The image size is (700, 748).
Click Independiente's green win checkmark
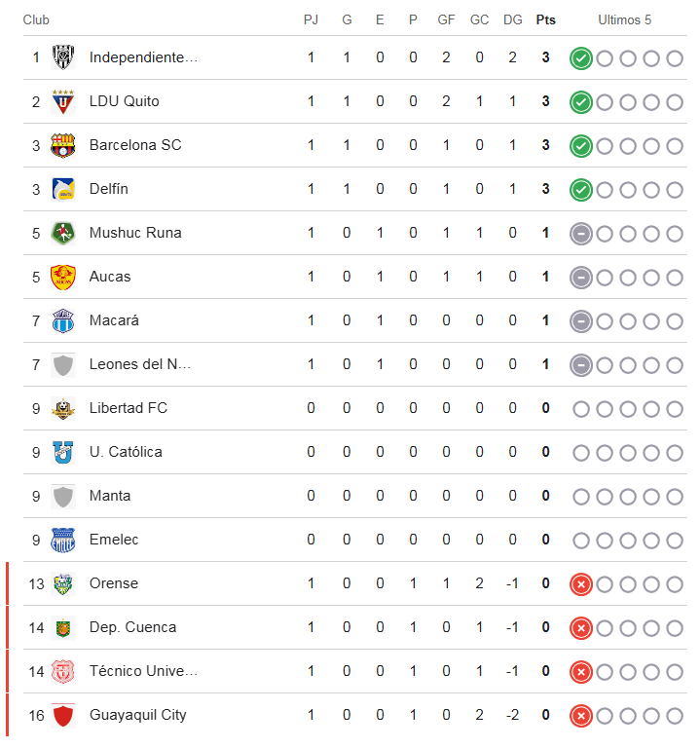[x=581, y=58]
